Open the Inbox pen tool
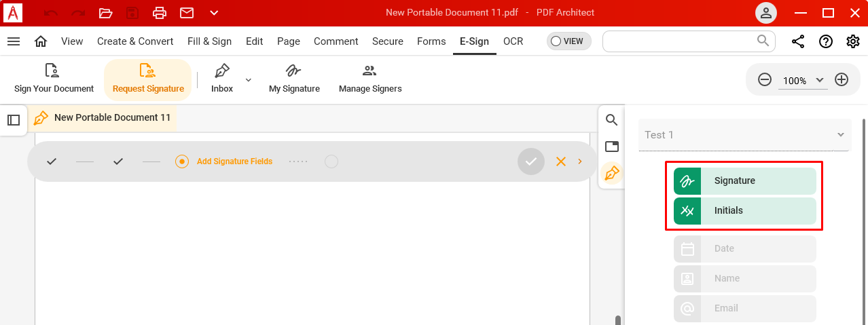 [222, 79]
